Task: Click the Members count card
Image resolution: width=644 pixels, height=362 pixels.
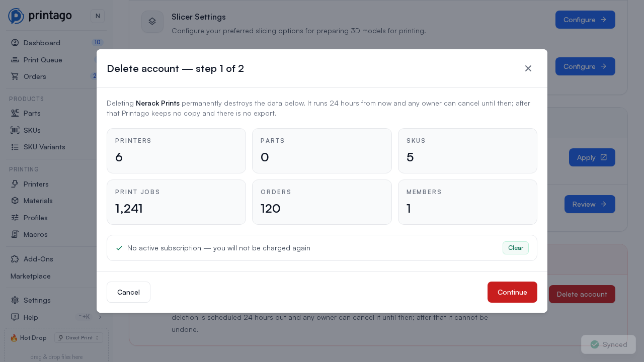Action: pos(467,202)
